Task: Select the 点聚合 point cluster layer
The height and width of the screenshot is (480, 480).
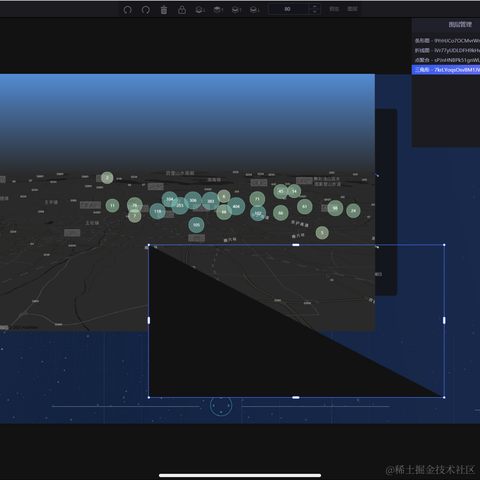Action: click(x=446, y=60)
